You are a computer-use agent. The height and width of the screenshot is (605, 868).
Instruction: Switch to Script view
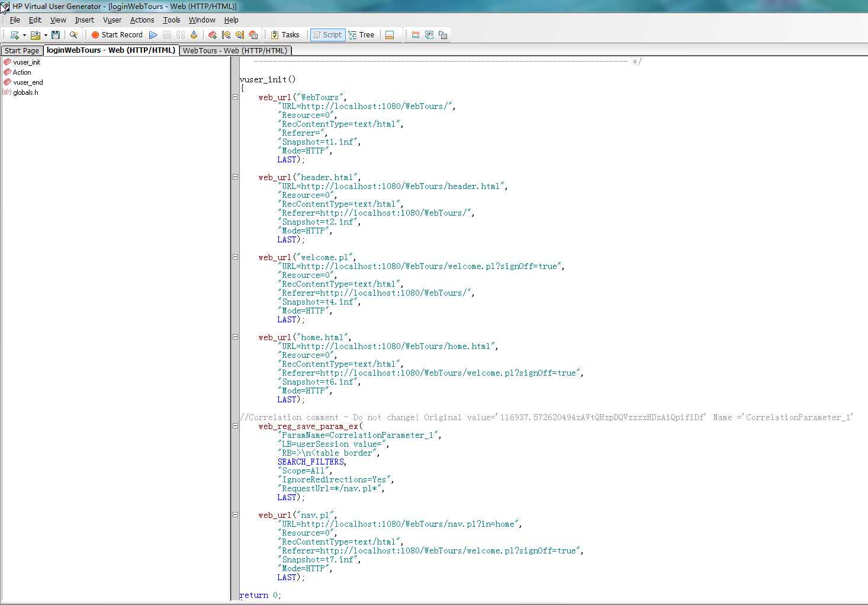click(x=327, y=35)
